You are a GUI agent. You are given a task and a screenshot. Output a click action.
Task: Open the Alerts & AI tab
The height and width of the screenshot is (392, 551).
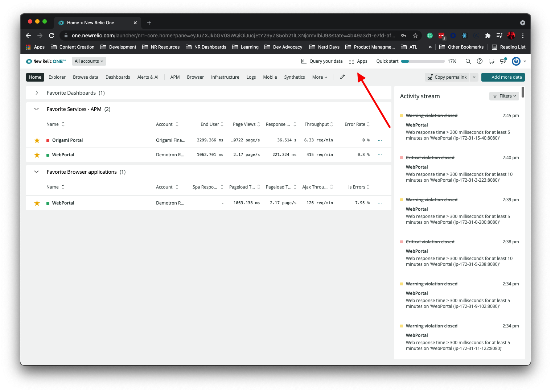point(148,77)
